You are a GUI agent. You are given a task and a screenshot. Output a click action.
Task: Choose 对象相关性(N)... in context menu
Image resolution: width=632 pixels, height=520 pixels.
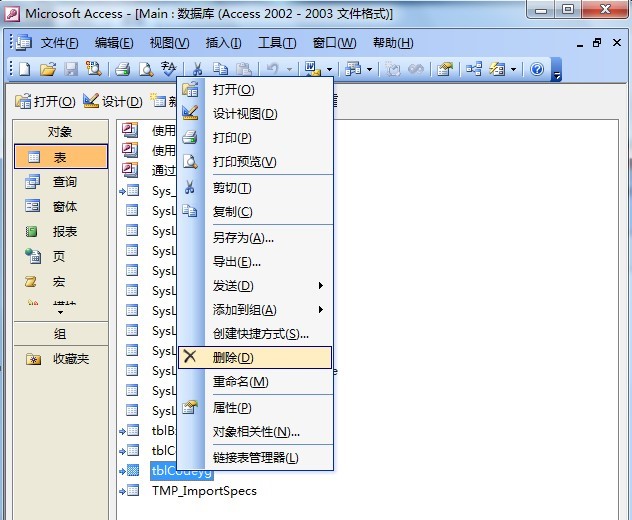click(x=255, y=432)
